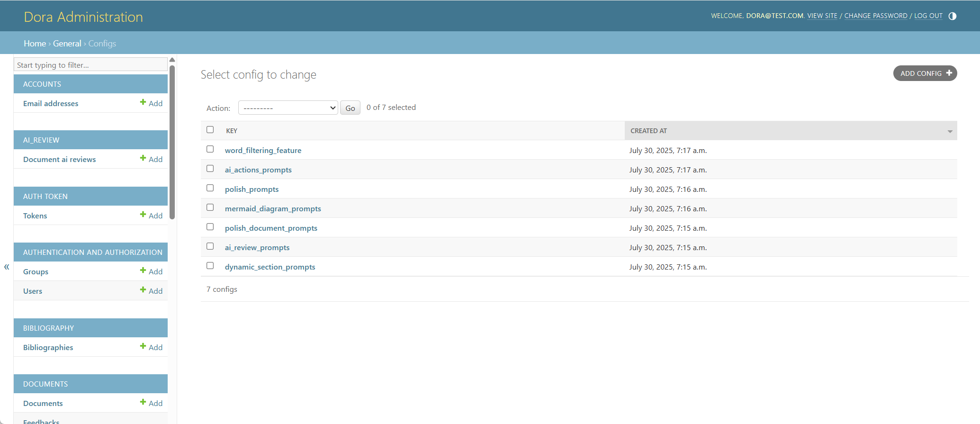Toggle sort arrow on Created At column
The height and width of the screenshot is (424, 980).
(950, 131)
